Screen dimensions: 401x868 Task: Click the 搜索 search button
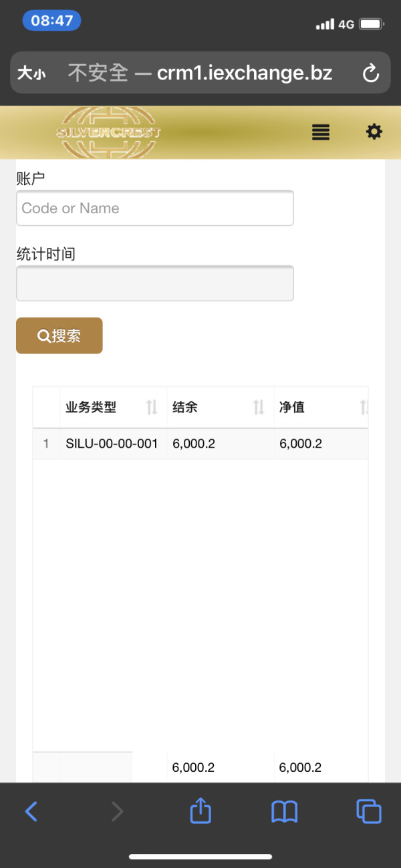tap(59, 335)
